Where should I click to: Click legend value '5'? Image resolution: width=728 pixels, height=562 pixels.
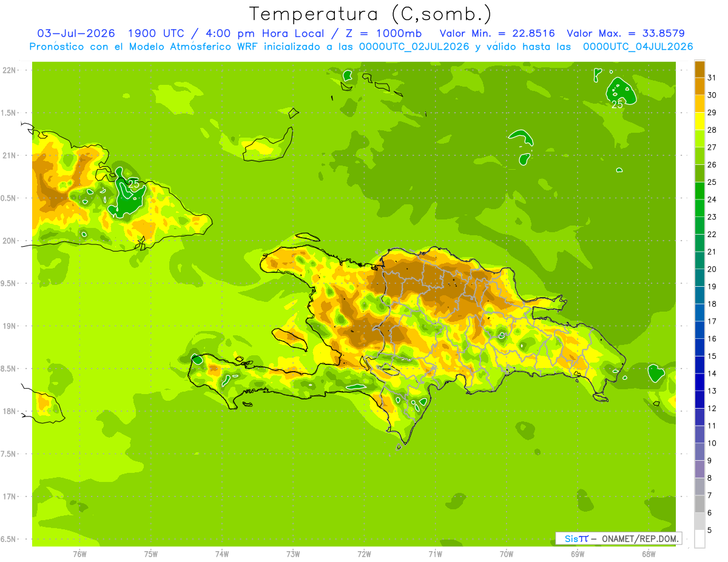pos(709,530)
